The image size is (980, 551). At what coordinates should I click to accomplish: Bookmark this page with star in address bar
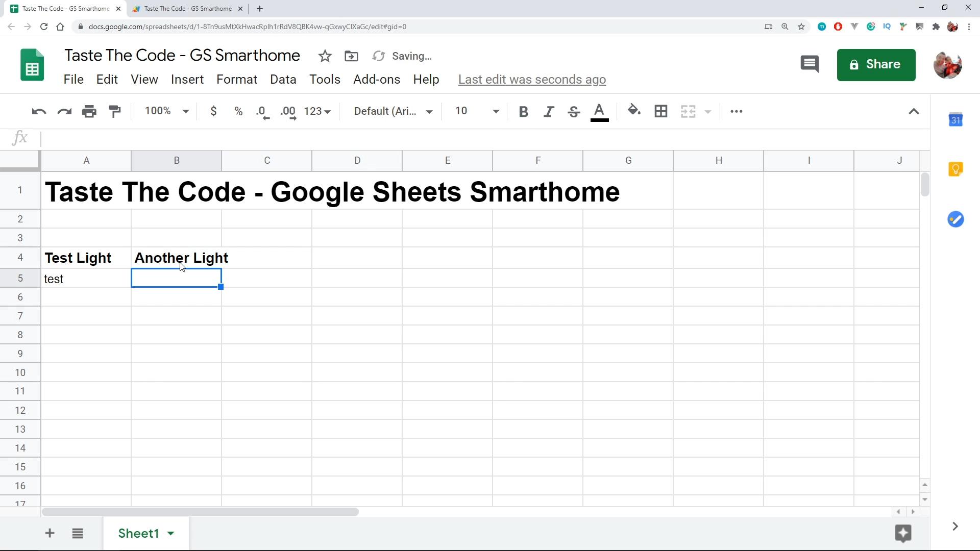801,27
